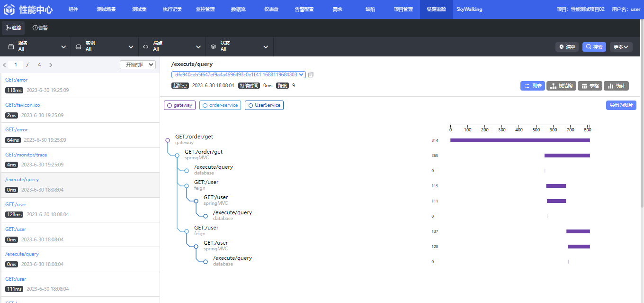Click the 137 duration bar for feign GET:/user

click(x=578, y=231)
